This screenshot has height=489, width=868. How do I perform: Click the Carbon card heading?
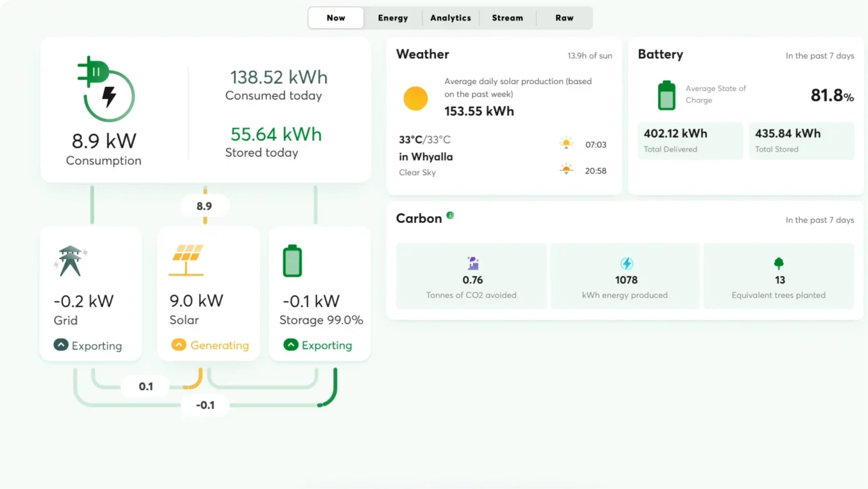click(x=419, y=218)
